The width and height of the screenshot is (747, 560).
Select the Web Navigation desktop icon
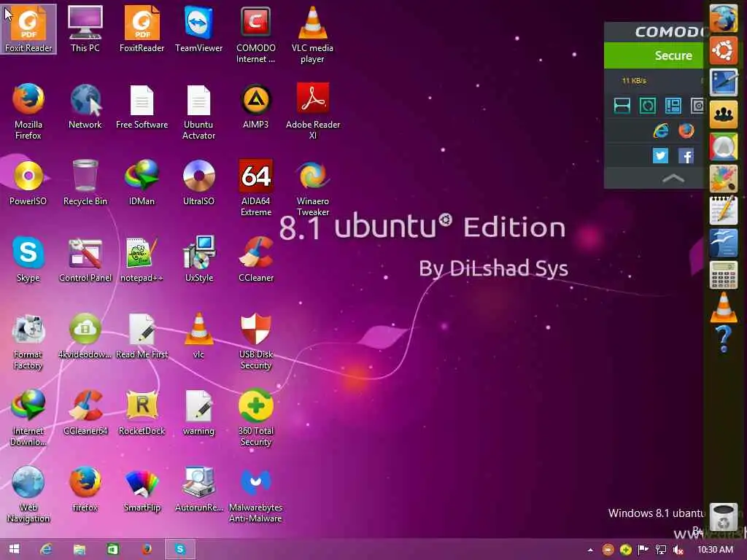[28, 494]
